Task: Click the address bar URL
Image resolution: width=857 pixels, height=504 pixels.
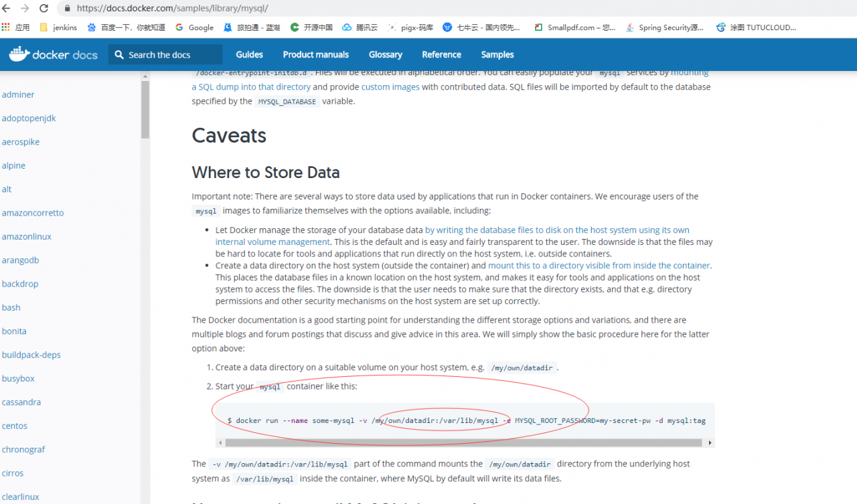Action: [x=173, y=9]
